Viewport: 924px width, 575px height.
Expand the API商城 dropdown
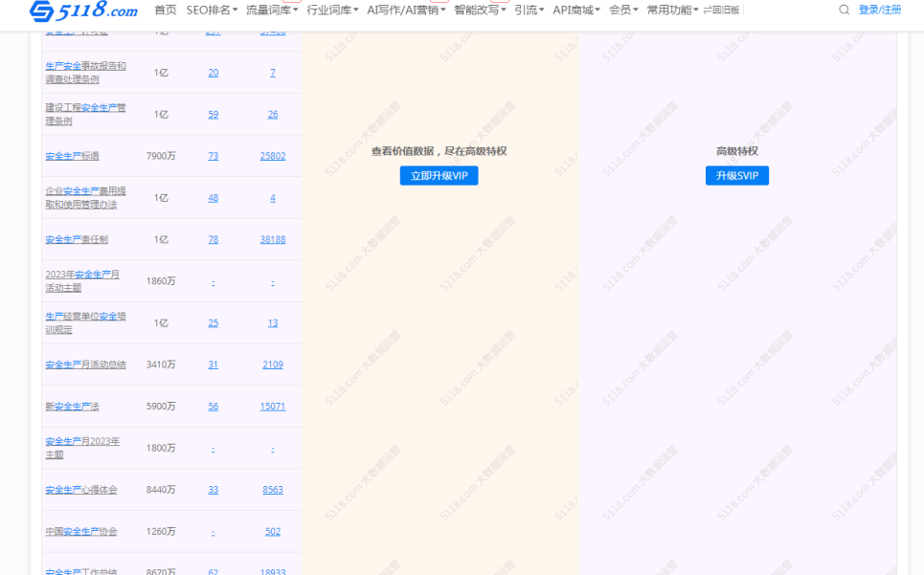[x=576, y=11]
